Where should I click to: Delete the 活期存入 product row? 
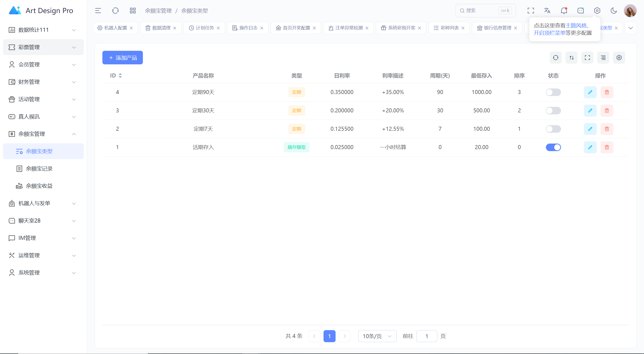click(x=607, y=147)
